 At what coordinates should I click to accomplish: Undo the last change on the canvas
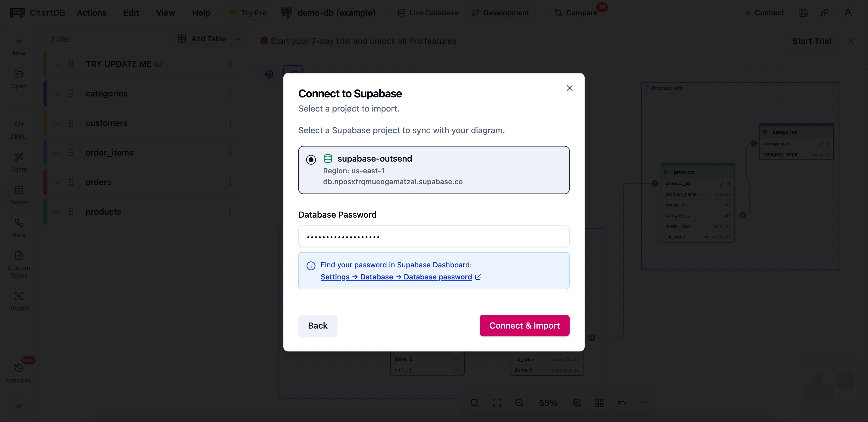coord(622,403)
